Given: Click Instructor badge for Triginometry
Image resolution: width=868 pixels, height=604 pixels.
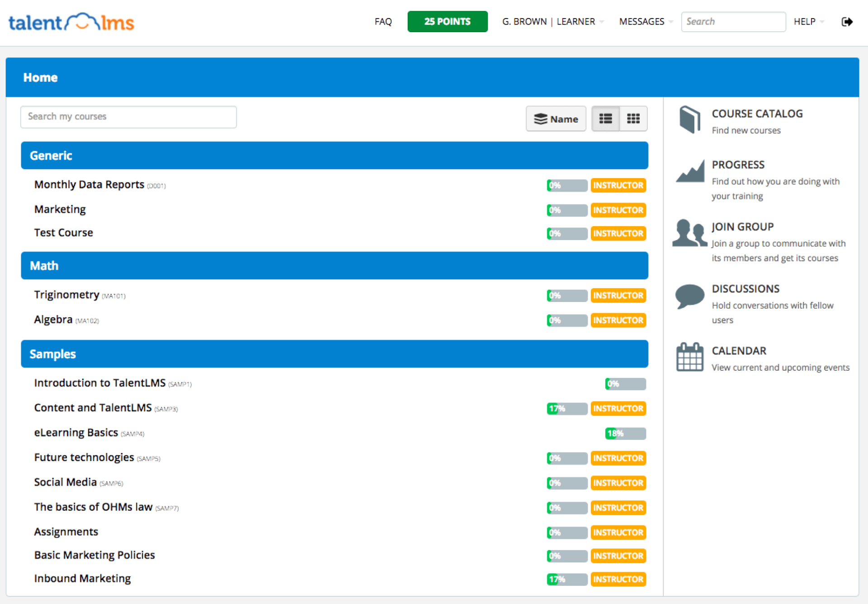Looking at the screenshot, I should [618, 296].
